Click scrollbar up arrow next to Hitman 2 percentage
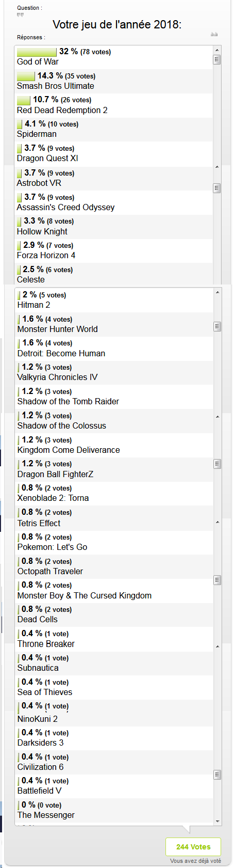 pyautogui.click(x=218, y=293)
